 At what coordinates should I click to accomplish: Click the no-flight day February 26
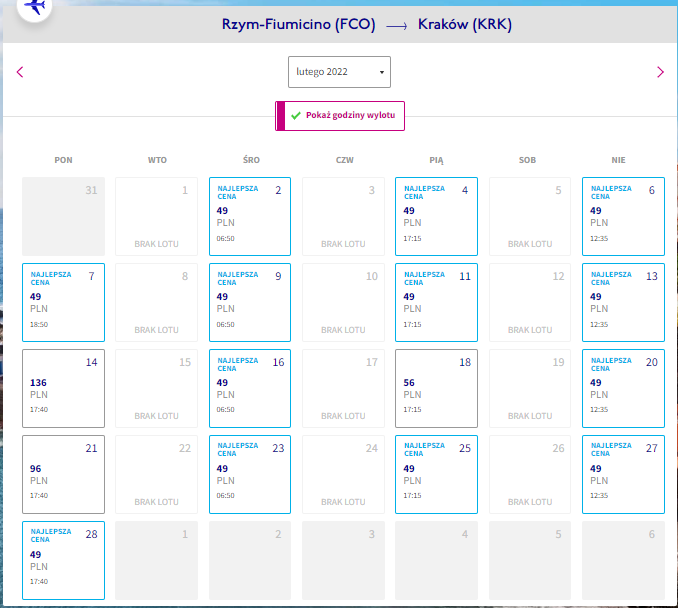tap(530, 474)
